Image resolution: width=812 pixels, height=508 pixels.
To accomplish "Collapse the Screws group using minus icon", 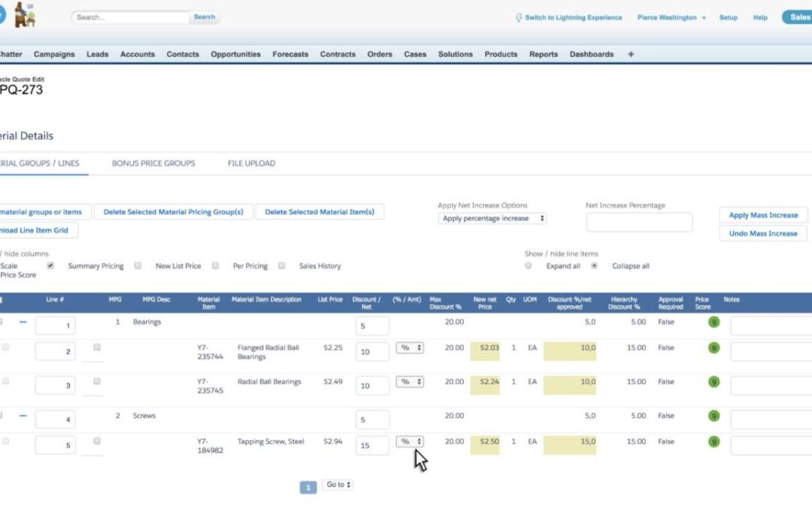I will pyautogui.click(x=23, y=415).
